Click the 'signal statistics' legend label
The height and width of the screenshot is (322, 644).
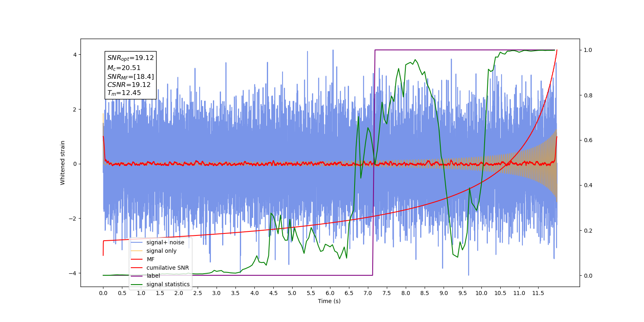168,284
